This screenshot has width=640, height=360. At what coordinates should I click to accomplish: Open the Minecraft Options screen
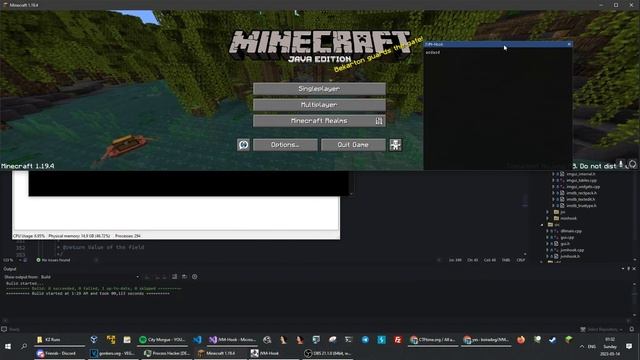(285, 145)
